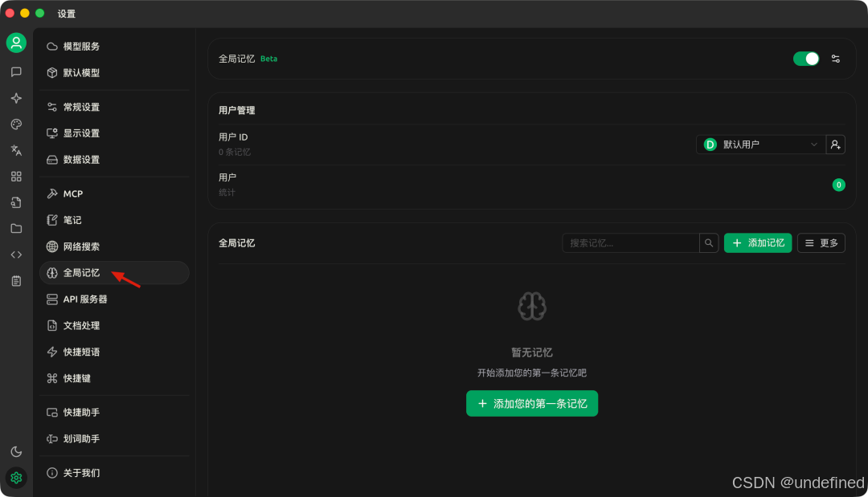The width and height of the screenshot is (868, 497).
Task: Open the paintings palette icon
Action: (16, 124)
